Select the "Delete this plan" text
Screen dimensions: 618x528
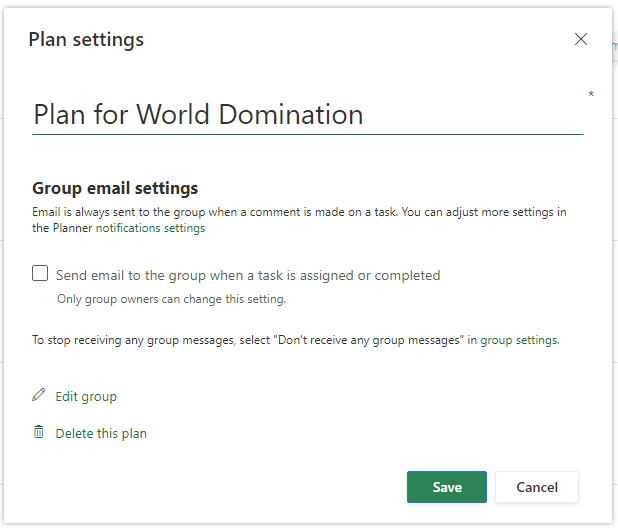(x=101, y=434)
